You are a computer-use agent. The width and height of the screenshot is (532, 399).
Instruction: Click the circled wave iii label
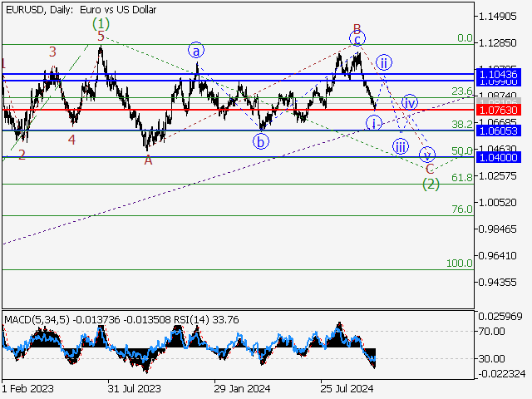pyautogui.click(x=401, y=147)
